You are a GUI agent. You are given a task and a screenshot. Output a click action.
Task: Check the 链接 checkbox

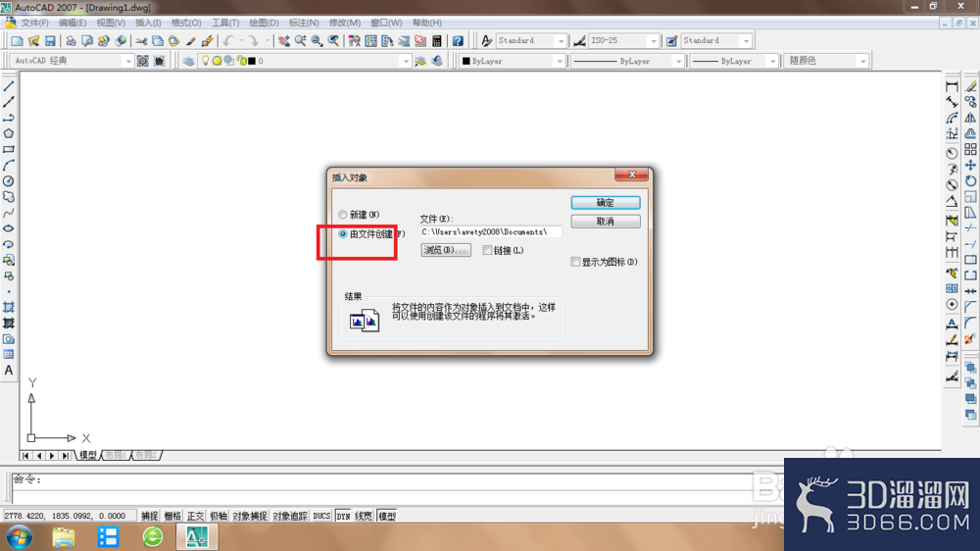tap(487, 250)
